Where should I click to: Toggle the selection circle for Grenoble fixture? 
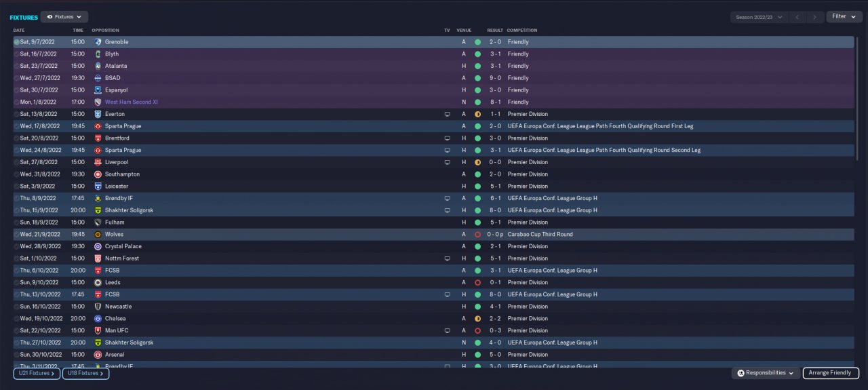[x=16, y=42]
